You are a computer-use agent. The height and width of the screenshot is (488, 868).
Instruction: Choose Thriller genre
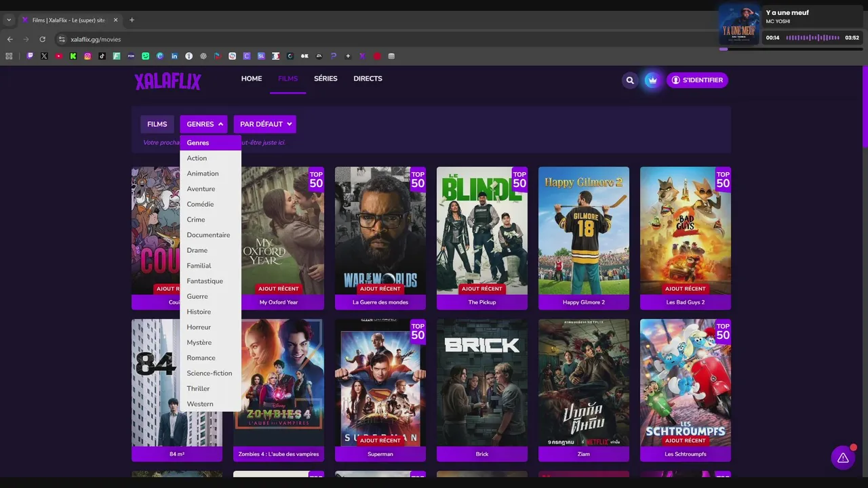[x=210, y=388]
